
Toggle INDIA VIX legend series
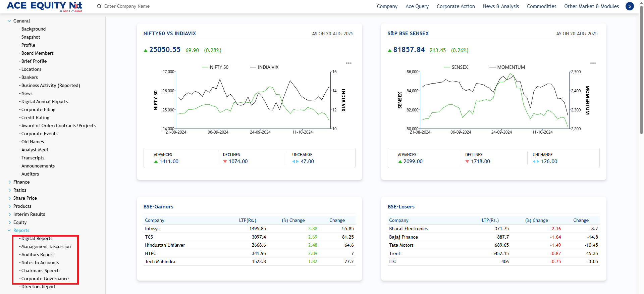tap(264, 67)
